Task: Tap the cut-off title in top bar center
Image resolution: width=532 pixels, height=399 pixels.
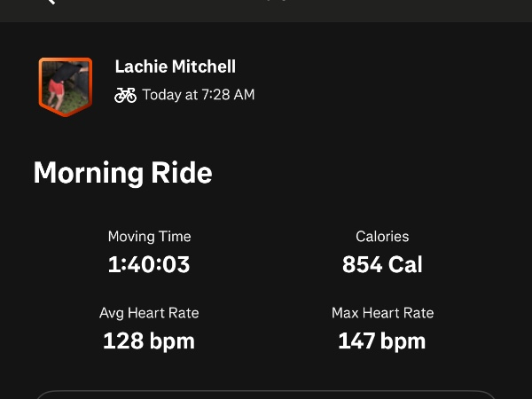Action: (275, 3)
